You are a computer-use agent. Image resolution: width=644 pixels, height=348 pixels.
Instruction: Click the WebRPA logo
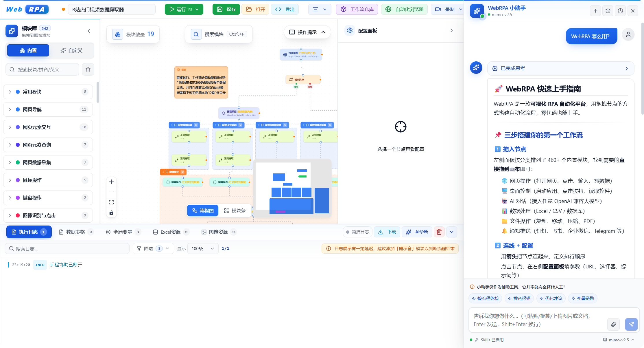[x=27, y=9]
